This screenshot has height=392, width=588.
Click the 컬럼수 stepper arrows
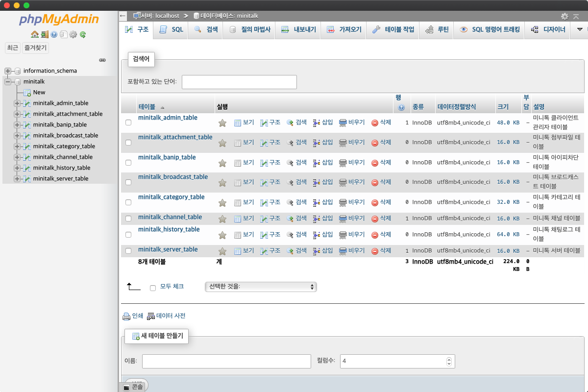[x=449, y=361]
